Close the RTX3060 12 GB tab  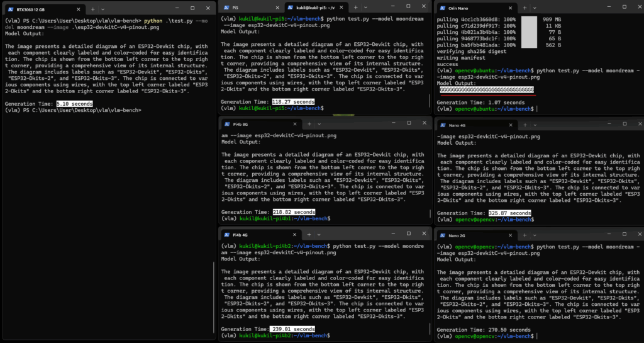(78, 9)
